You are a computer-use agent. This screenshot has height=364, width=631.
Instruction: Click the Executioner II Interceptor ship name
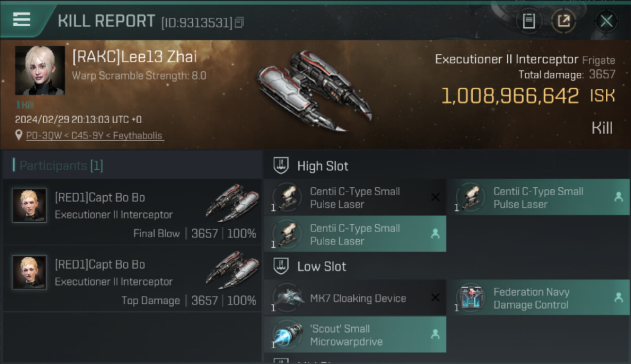point(506,60)
